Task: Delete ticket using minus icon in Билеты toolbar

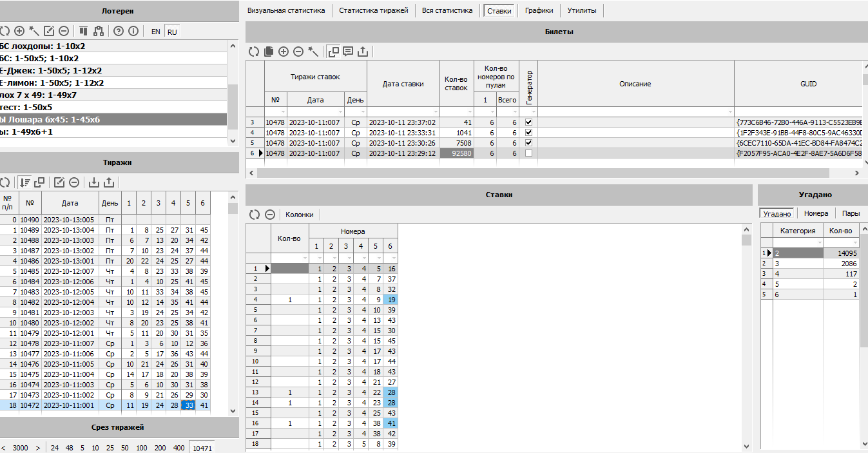Action: (x=298, y=52)
